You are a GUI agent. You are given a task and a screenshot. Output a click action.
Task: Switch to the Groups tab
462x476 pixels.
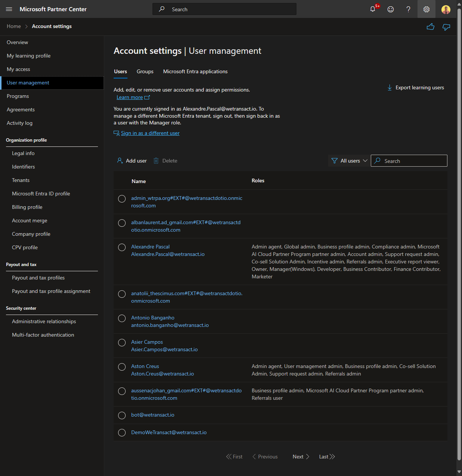[x=145, y=71]
